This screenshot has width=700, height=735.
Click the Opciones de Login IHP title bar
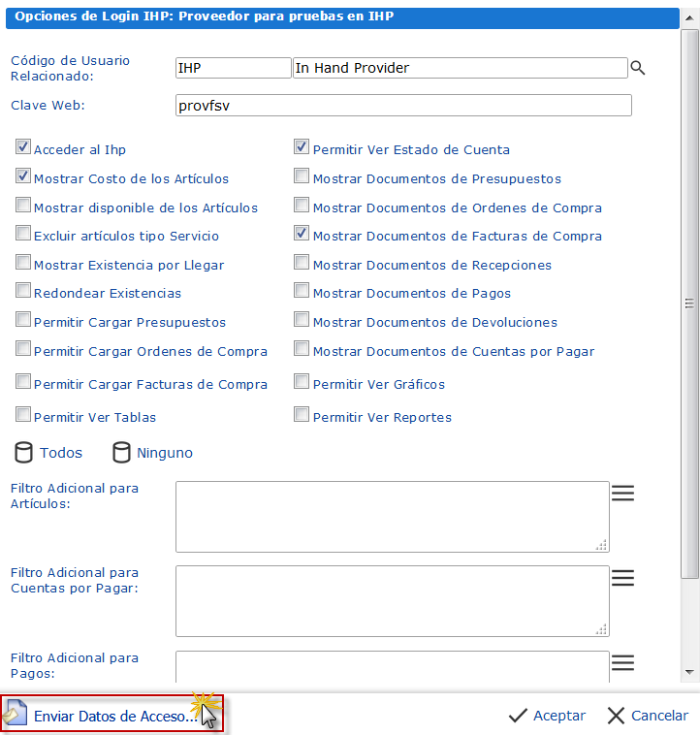(342, 17)
